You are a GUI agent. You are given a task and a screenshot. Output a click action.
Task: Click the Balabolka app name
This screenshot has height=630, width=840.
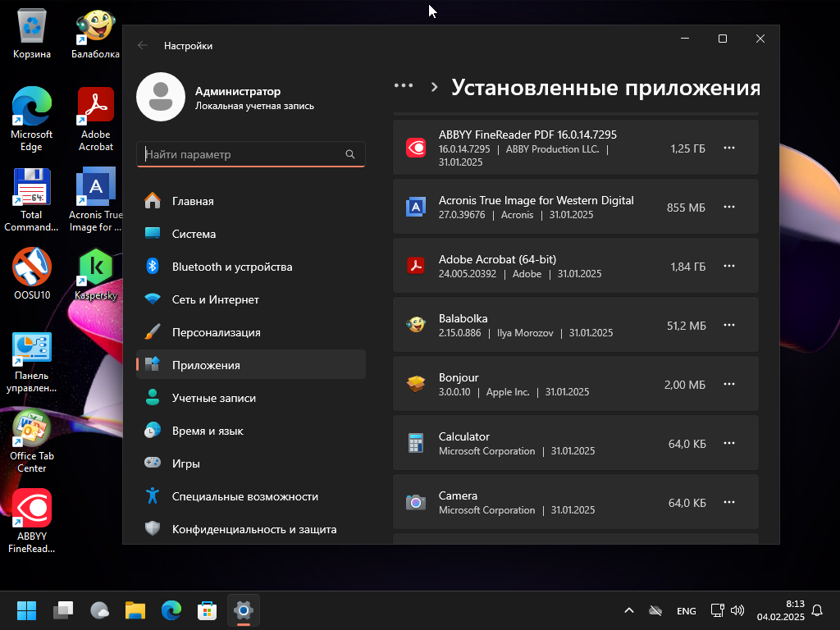(463, 318)
